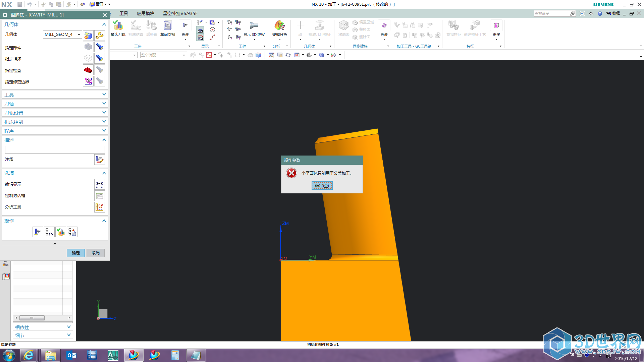Click 确定 in the 型腔铣 dialog

76,253
